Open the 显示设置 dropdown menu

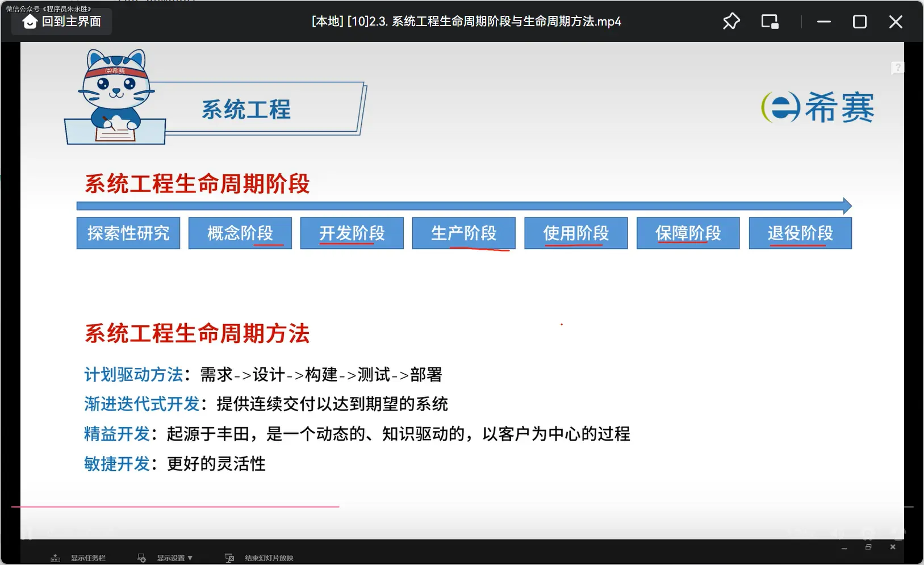pyautogui.click(x=174, y=558)
